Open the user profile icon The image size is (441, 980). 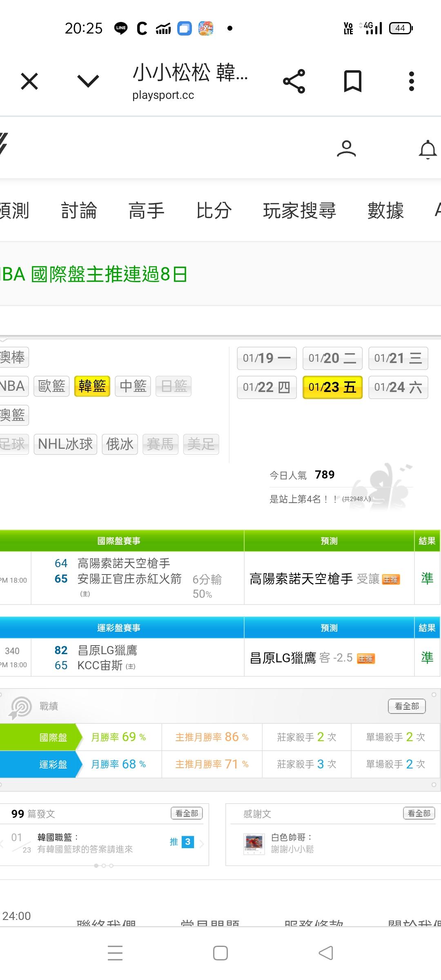[x=346, y=149]
